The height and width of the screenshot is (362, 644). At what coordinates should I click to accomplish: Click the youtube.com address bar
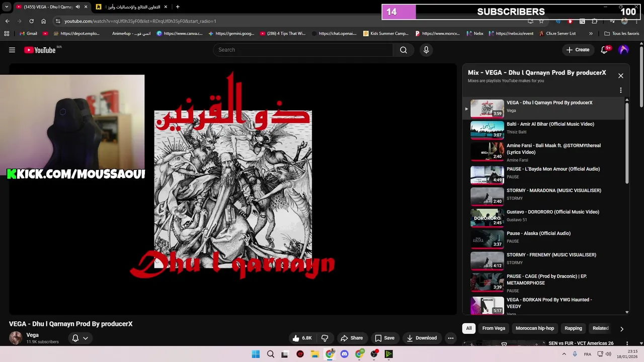[x=292, y=21]
